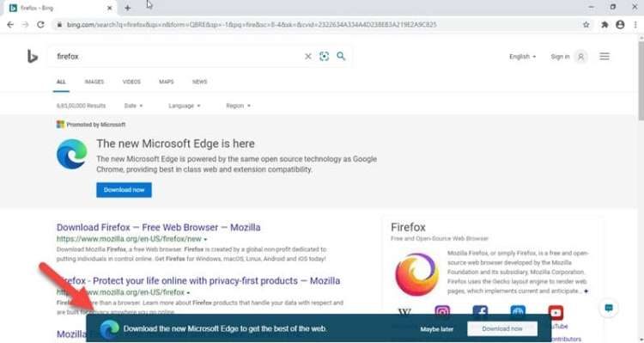Open the Region filter dropdown
The image size is (644, 343).
(x=238, y=106)
